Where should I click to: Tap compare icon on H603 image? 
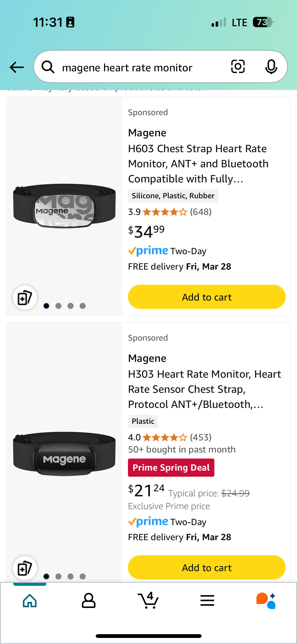point(25,298)
